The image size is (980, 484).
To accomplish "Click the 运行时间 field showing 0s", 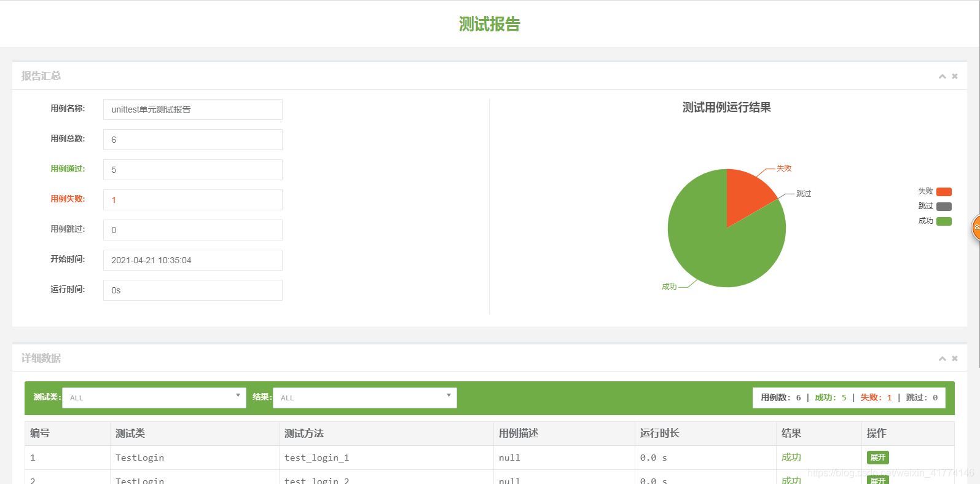I will [193, 290].
